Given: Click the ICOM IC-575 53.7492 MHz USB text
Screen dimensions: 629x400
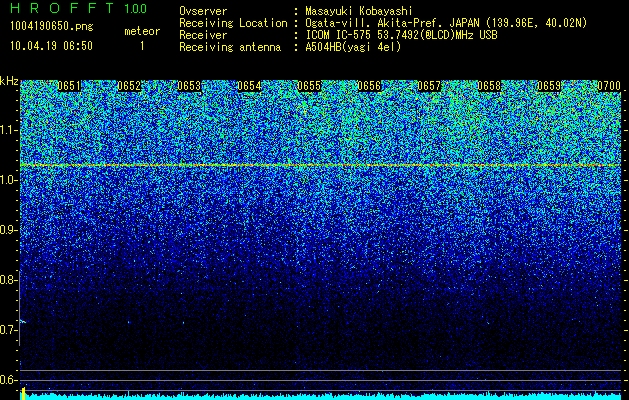Looking at the screenshot, I should tap(401, 35).
